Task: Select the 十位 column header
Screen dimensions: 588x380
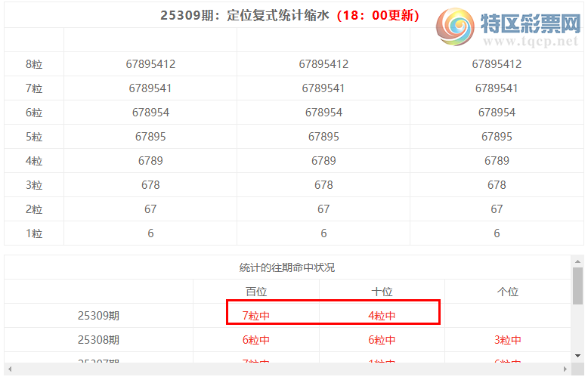Action: click(x=382, y=292)
